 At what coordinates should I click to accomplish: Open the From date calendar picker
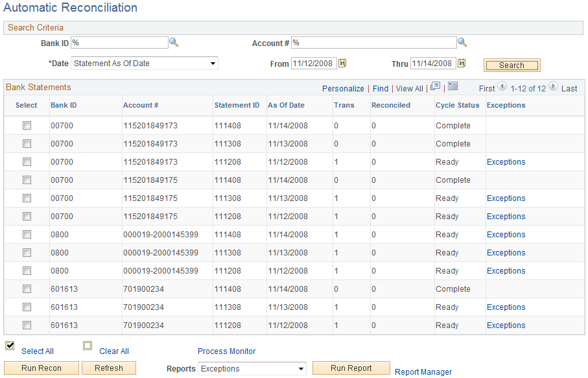coord(343,63)
